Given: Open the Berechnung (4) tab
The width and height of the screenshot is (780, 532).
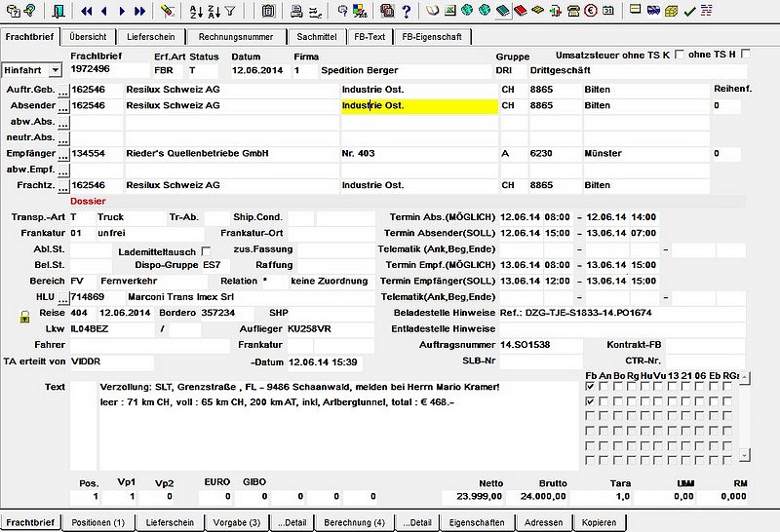Looking at the screenshot, I should 355,522.
